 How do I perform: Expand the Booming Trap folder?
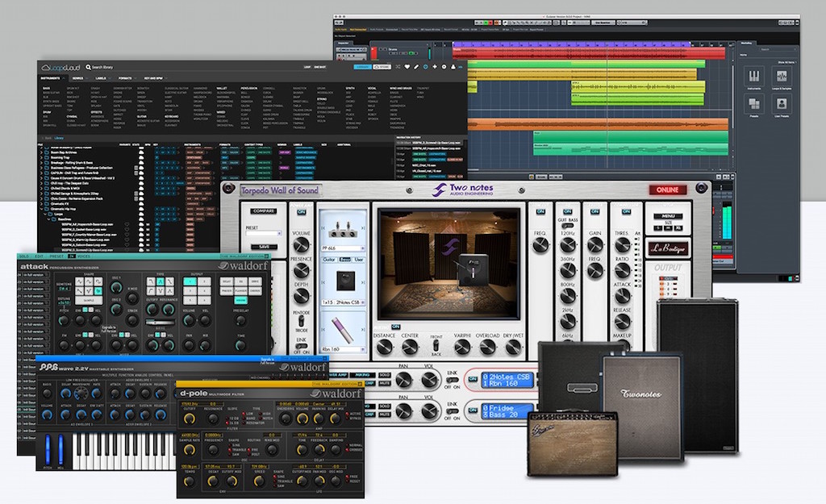pyautogui.click(x=42, y=157)
